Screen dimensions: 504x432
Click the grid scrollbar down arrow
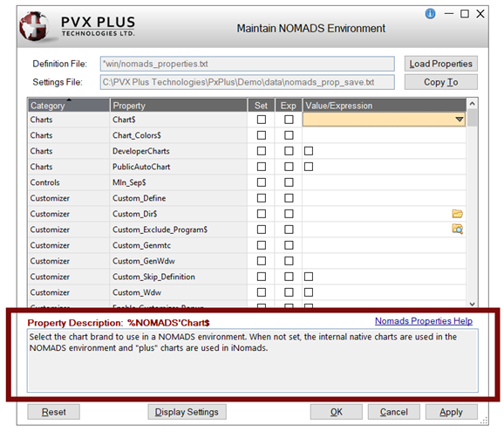(x=473, y=304)
